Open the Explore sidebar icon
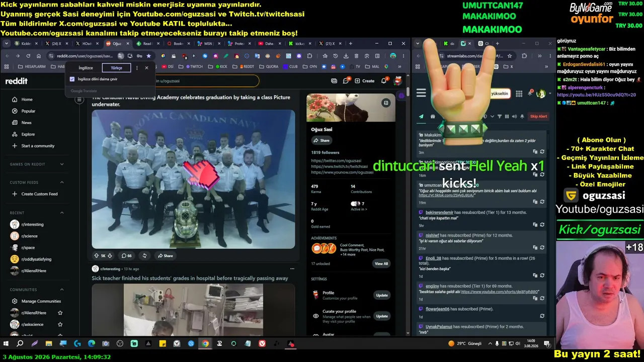This screenshot has height=362, width=644. click(15, 134)
